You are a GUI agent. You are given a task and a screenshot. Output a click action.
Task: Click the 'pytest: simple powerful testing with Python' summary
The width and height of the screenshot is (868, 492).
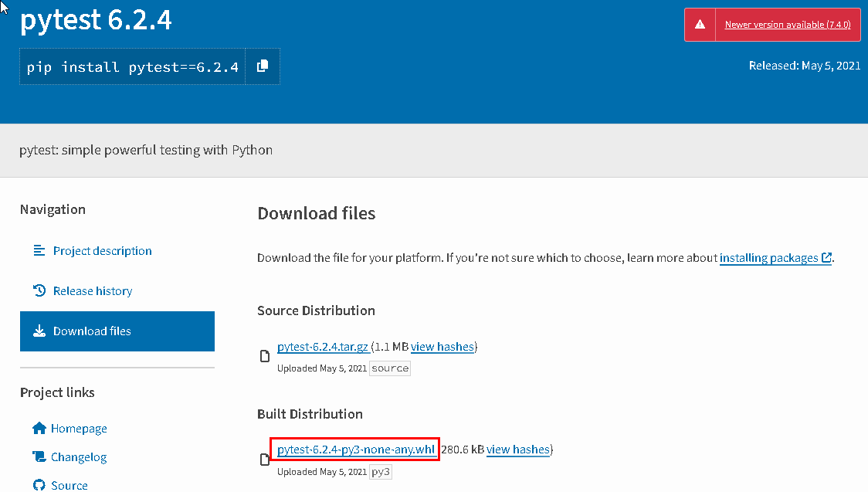146,150
